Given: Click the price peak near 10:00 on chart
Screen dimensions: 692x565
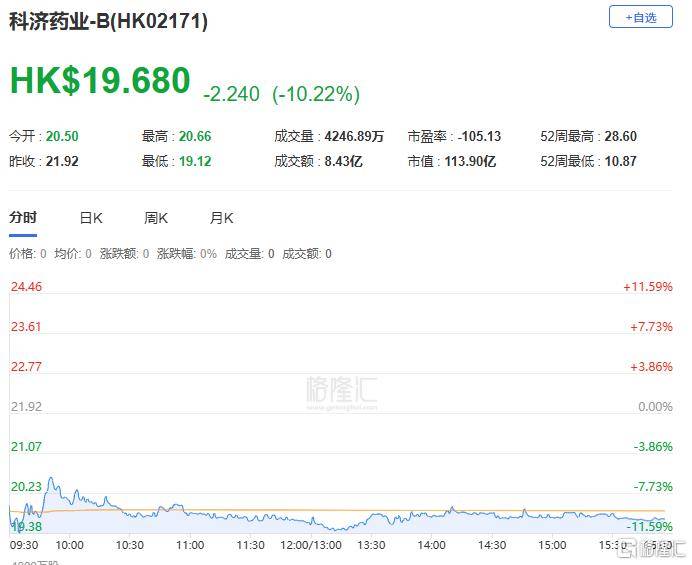Looking at the screenshot, I should coord(51,478).
